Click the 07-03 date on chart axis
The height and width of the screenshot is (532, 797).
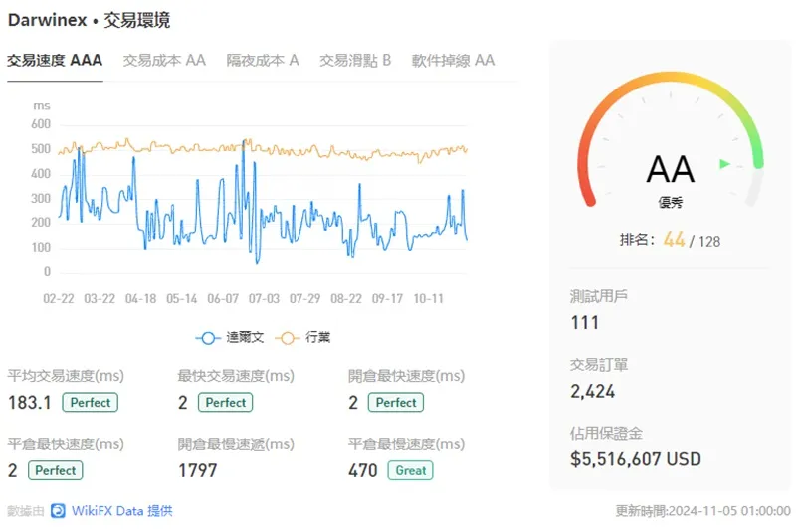[x=264, y=298]
